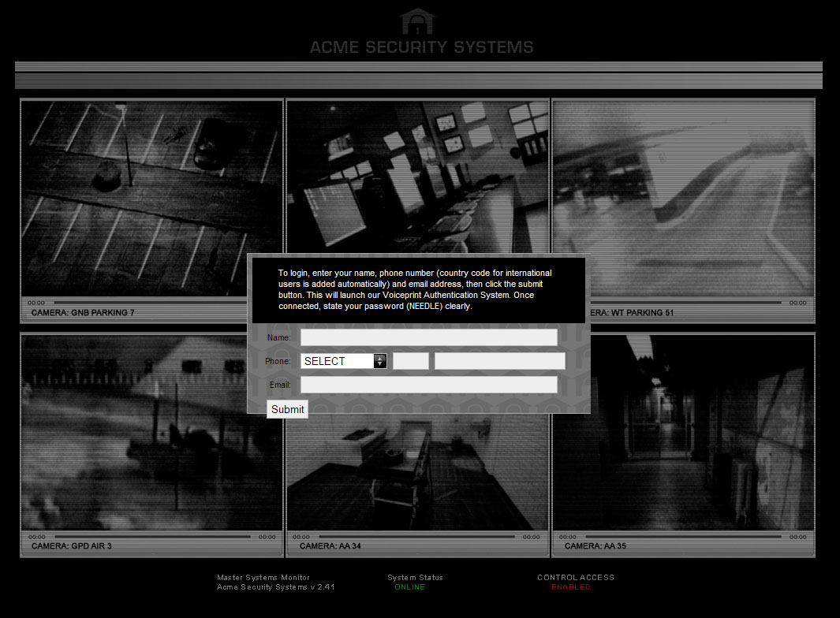Click 'Acme Security Systems v 2.41' text
840x618 pixels.
pyautogui.click(x=276, y=587)
